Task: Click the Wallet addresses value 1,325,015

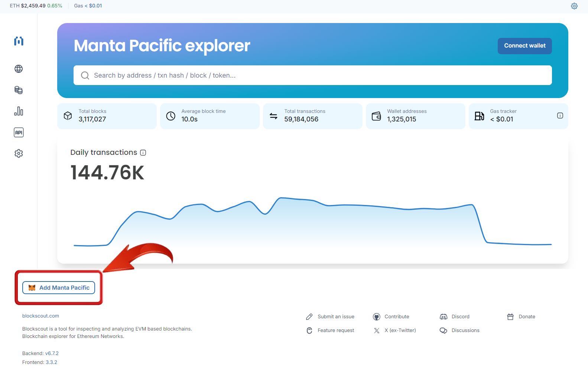Action: [402, 119]
